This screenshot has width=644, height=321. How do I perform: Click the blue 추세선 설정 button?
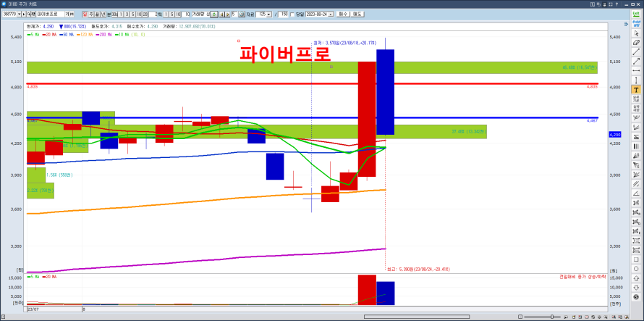(636, 22)
